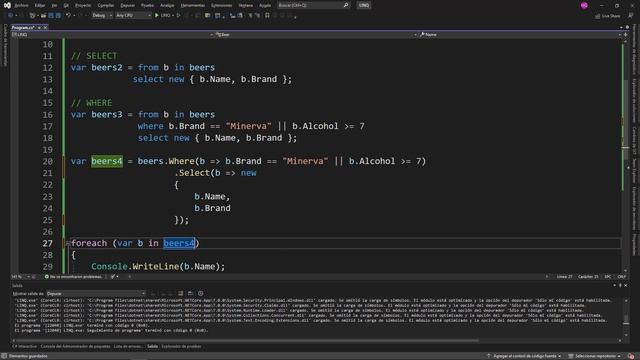
Task: Click the code cleanup brush icon
Action: [x=113, y=277]
